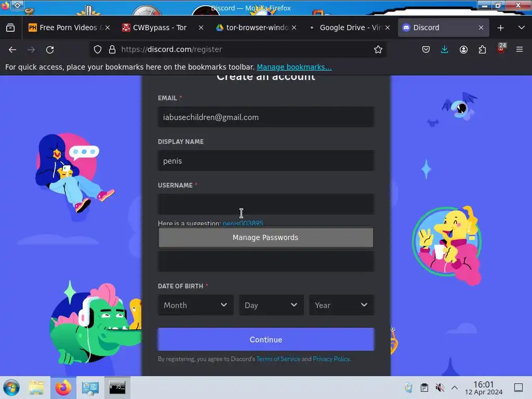Screen dimensions: 532x399
Task: Click the pin icon in title bar
Action: coord(17,5)
